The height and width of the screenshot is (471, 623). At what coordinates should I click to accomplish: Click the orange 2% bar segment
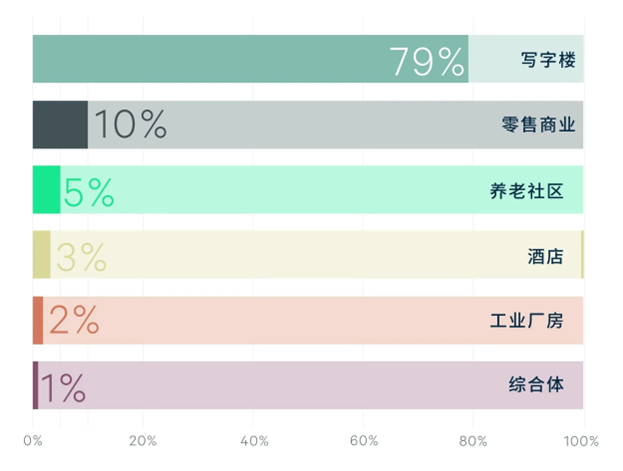coord(38,320)
